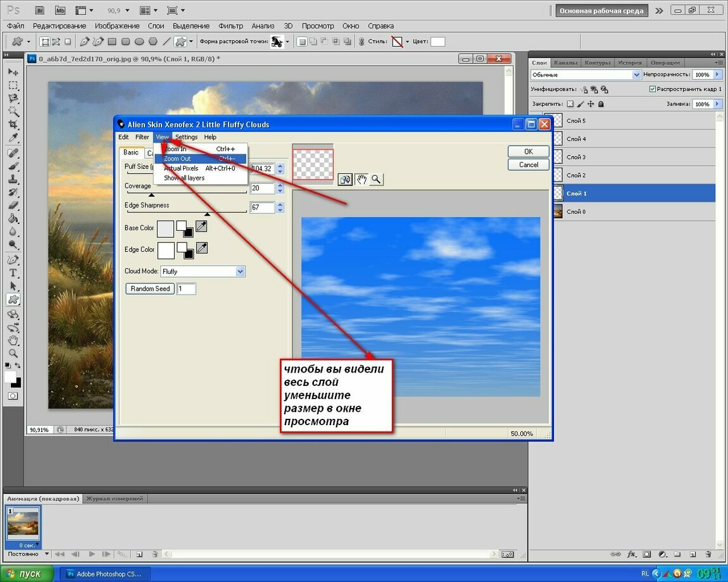The image size is (728, 582).
Task: Select the Path Selection arrow tool
Action: click(x=13, y=286)
